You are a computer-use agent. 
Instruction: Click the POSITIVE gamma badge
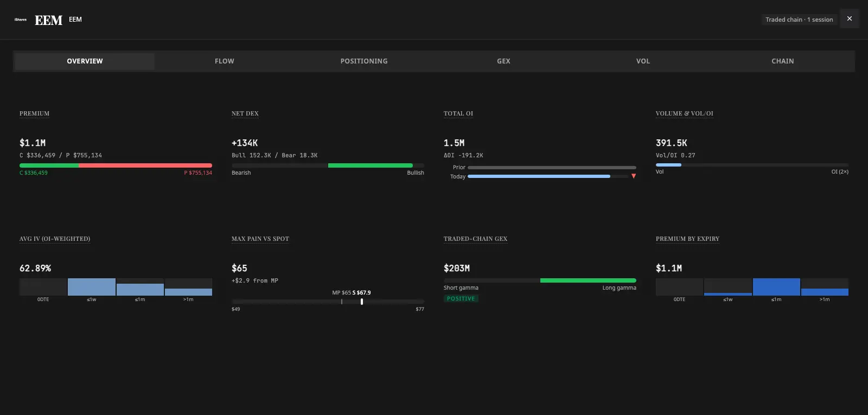461,298
